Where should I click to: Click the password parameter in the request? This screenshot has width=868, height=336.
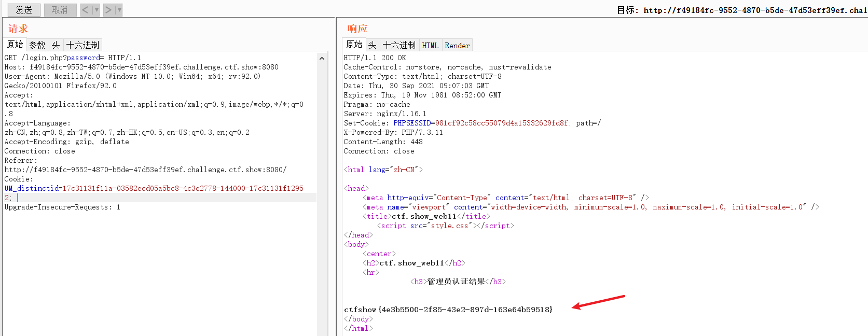pyautogui.click(x=83, y=58)
